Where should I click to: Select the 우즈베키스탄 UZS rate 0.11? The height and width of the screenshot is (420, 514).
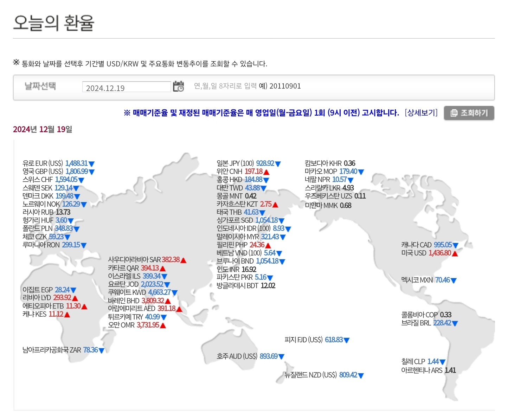point(360,196)
